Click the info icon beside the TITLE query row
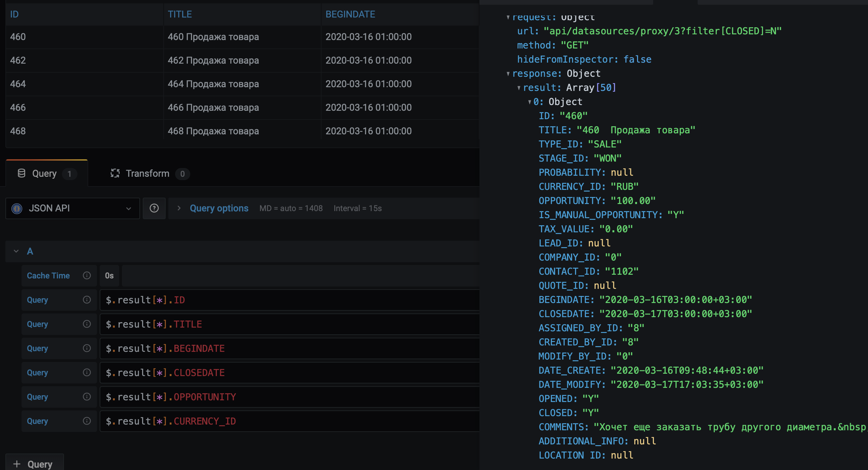Screen dimensions: 868x470 pos(87,324)
